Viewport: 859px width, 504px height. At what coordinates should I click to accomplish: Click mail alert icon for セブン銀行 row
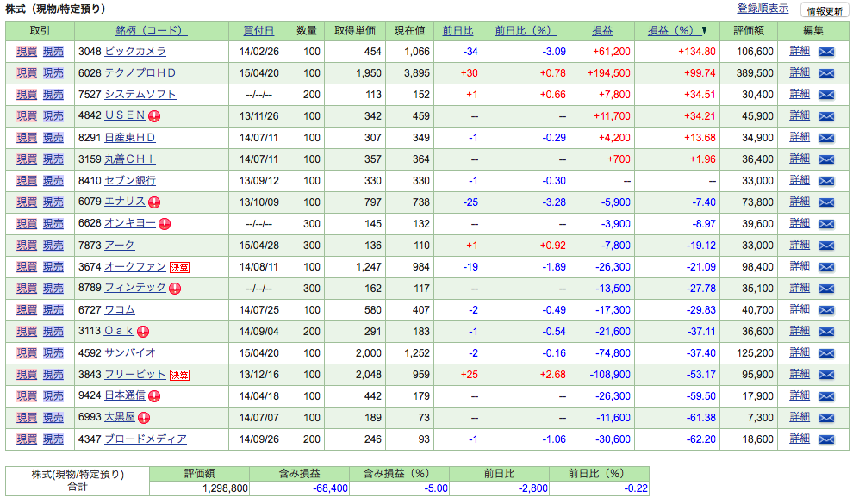(826, 181)
